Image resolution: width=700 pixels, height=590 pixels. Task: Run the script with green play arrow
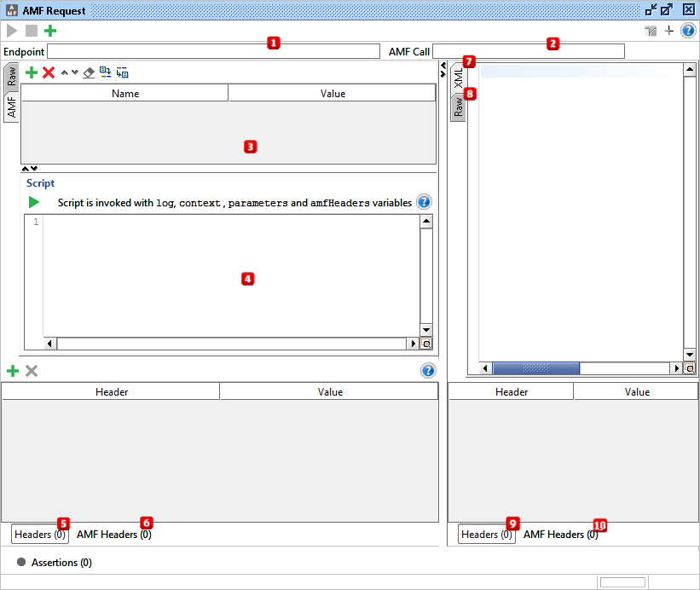click(34, 202)
